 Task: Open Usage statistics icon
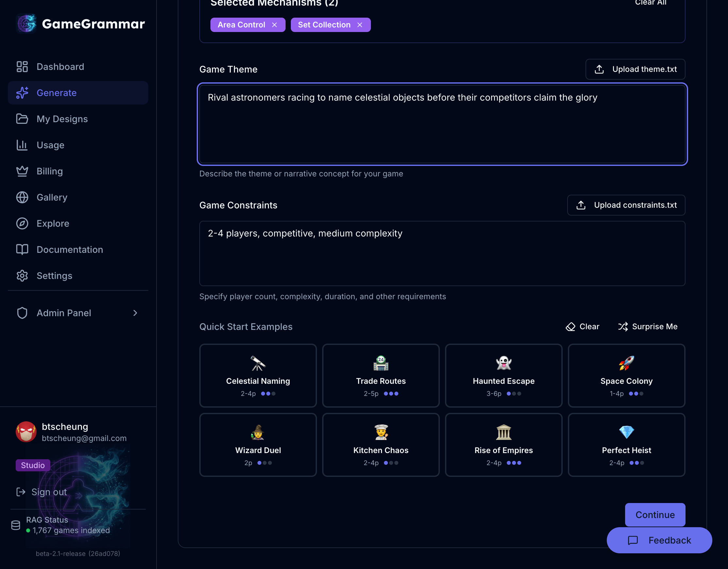22,145
